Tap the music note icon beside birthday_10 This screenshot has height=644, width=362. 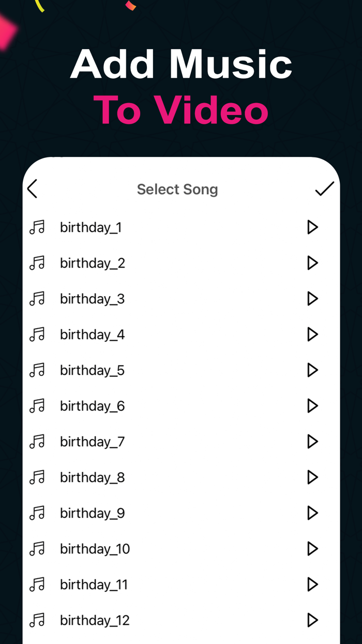[37, 549]
